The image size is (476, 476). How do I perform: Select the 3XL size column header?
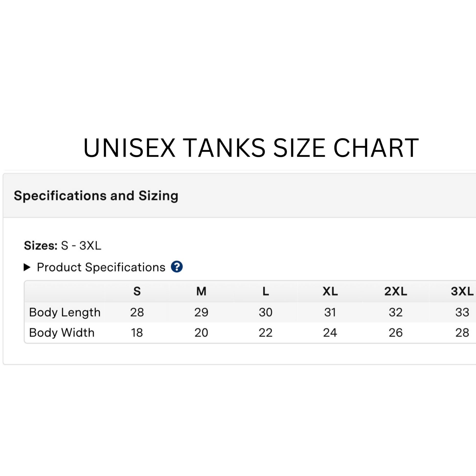462,292
